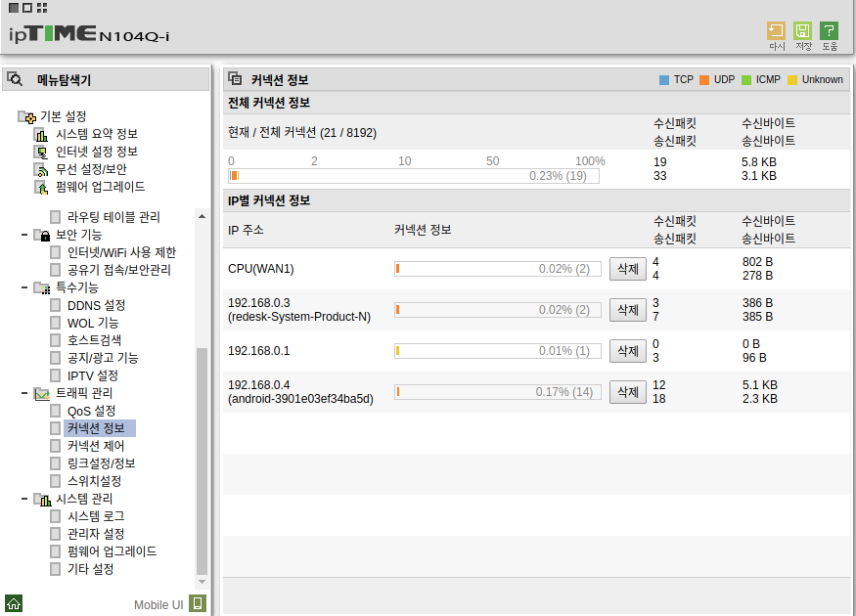Click the UDP orange legend swatch
The height and width of the screenshot is (616, 856).
(704, 80)
